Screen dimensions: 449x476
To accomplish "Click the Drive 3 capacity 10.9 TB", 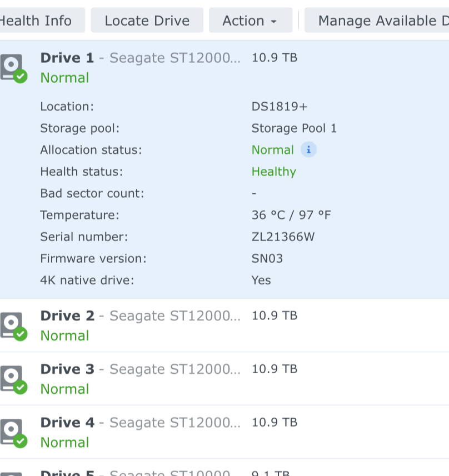I will (275, 369).
